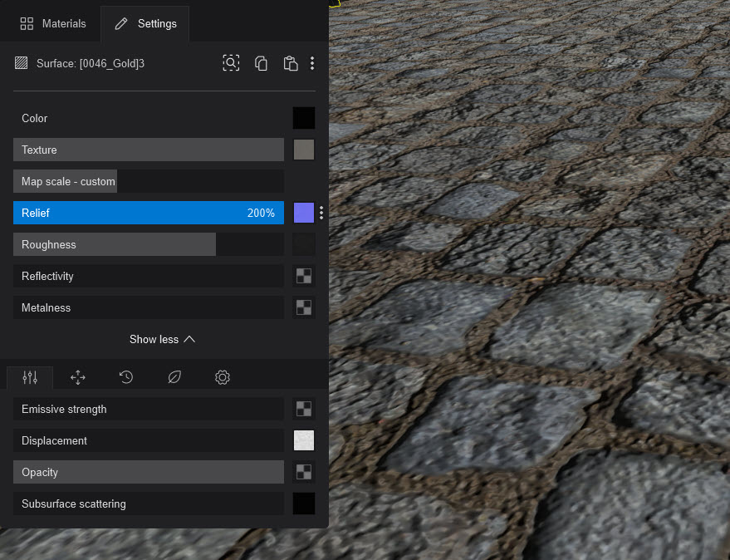Toggle the Opacity setting

(x=148, y=472)
